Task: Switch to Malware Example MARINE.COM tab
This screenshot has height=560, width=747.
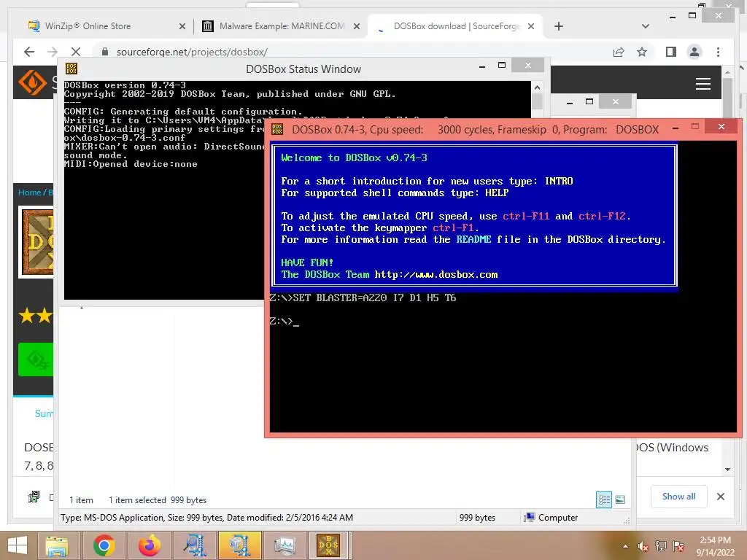Action: click(281, 26)
